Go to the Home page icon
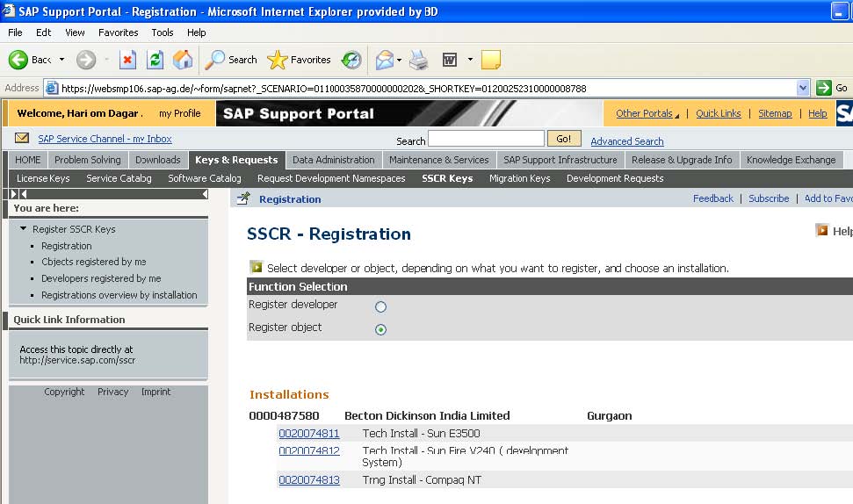The width and height of the screenshot is (853, 504). point(183,60)
